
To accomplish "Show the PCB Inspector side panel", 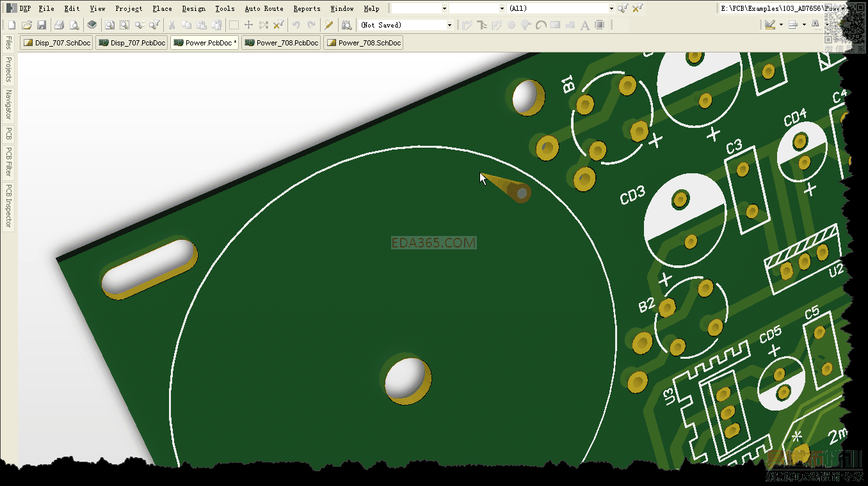I will [8, 206].
